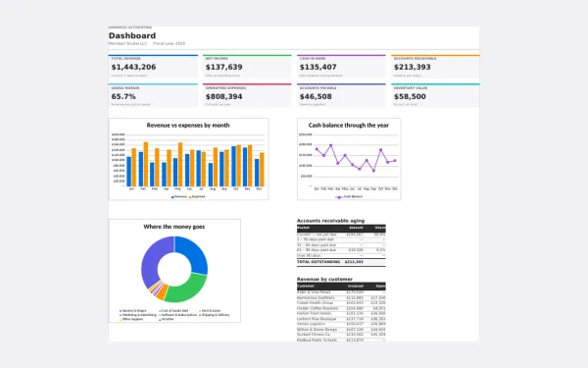Click the Salaries & Wages legend entry

pyautogui.click(x=133, y=311)
